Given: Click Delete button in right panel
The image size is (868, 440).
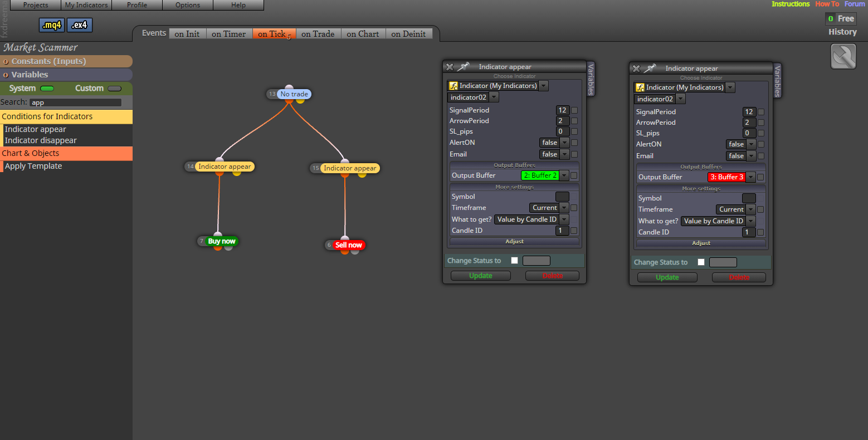Looking at the screenshot, I should [739, 277].
